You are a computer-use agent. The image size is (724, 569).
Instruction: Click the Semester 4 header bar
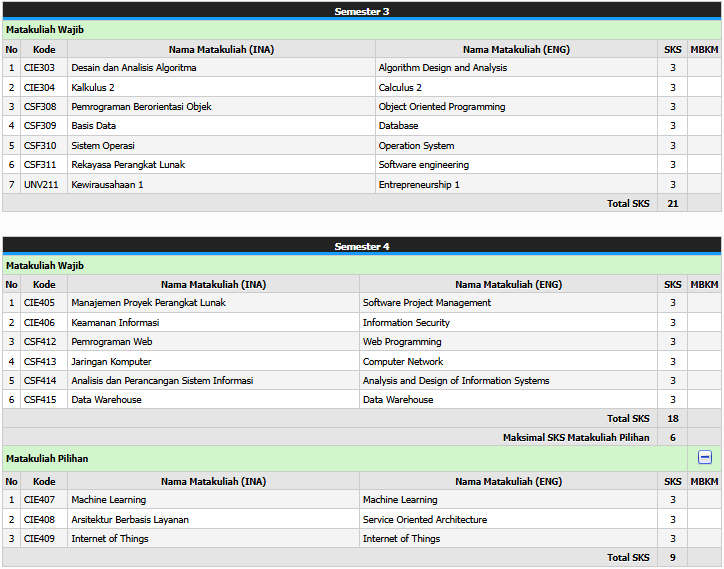[x=362, y=246]
